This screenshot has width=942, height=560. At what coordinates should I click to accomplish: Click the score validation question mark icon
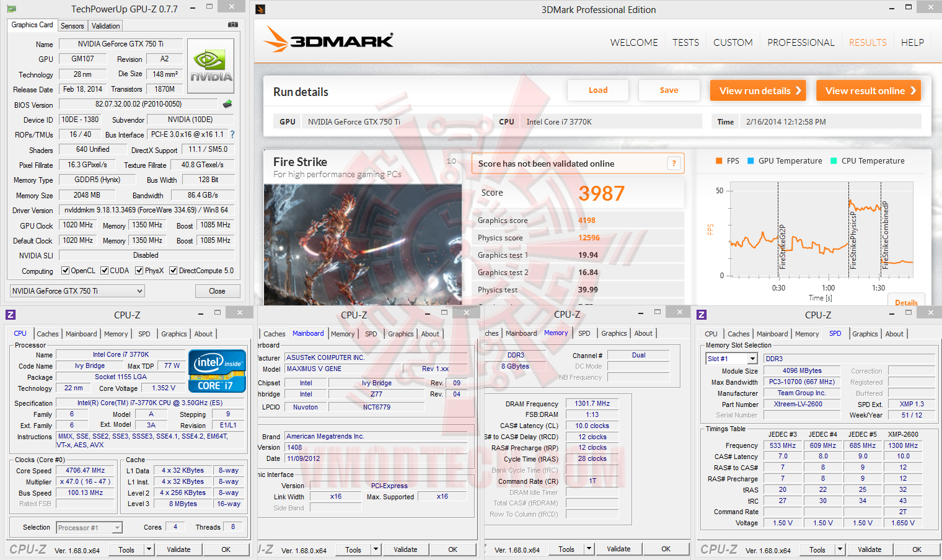tap(674, 164)
